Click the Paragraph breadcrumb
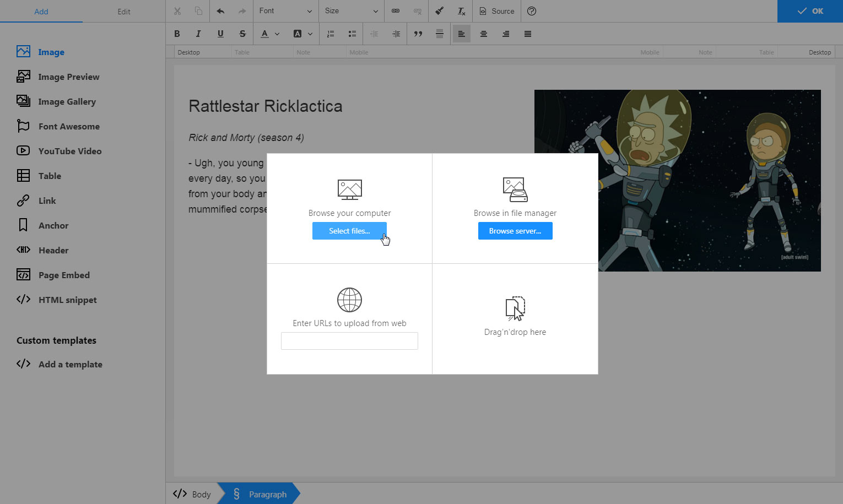The height and width of the screenshot is (504, 843). coord(260,494)
